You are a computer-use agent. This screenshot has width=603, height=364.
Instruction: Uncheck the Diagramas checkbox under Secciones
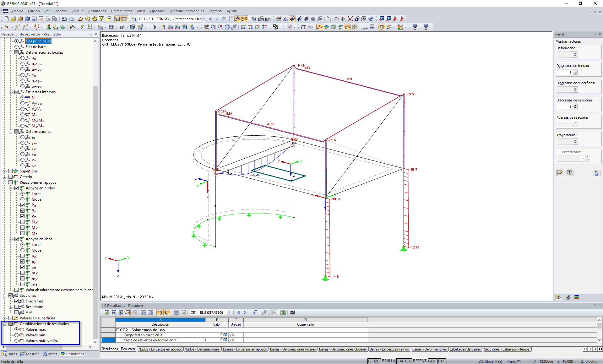16,301
